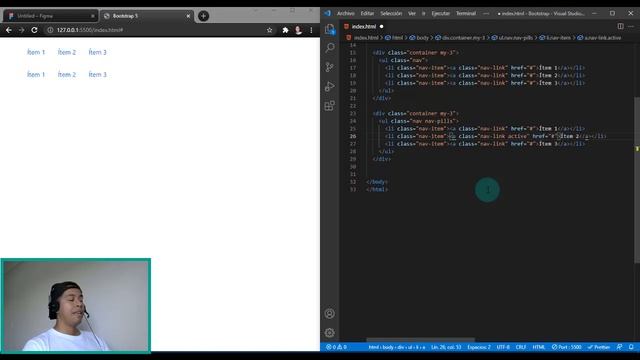
Task: Go to line via Lín. 26 indicator
Action: coord(446,347)
